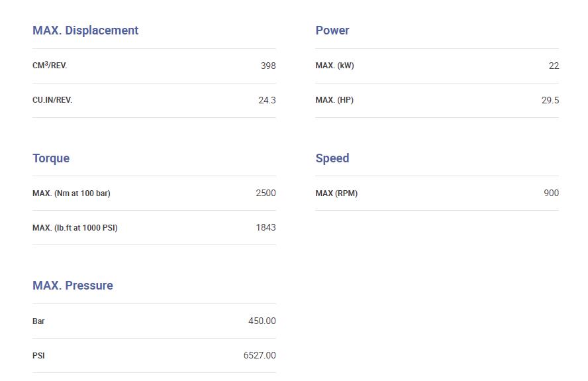This screenshot has height=381, width=588.
Task: Click the Bar pressure row label
Action: pos(38,321)
